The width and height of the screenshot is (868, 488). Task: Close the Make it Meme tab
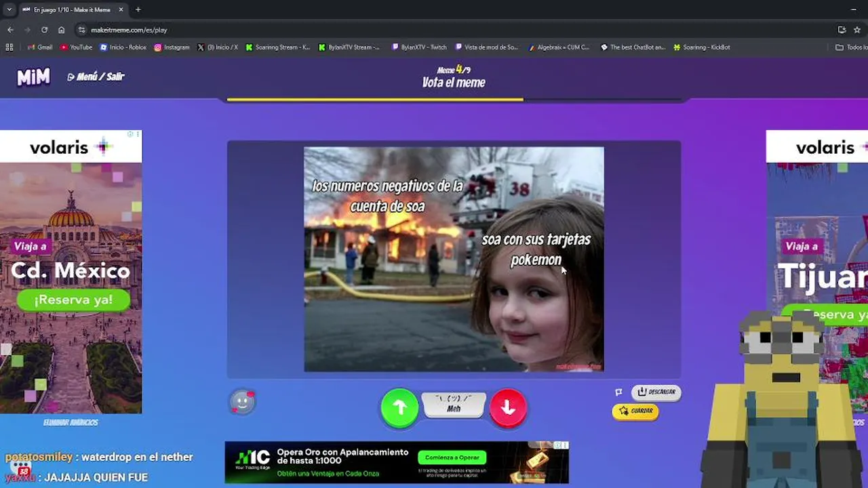121,9
